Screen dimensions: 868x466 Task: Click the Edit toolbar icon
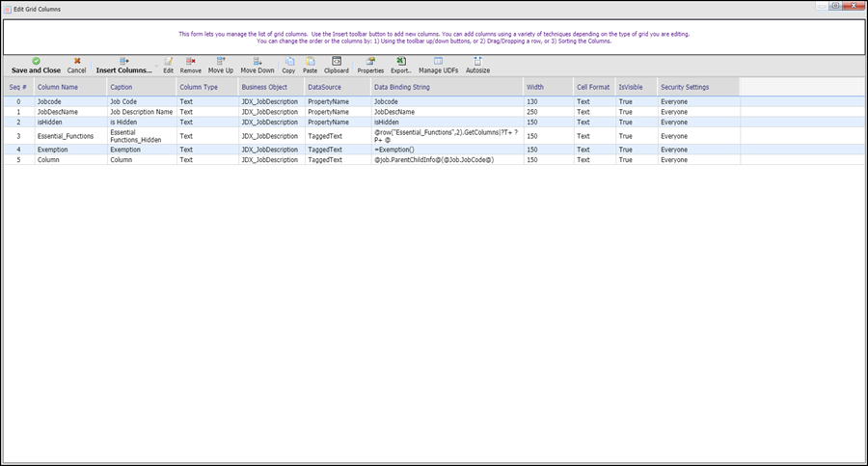(x=168, y=66)
